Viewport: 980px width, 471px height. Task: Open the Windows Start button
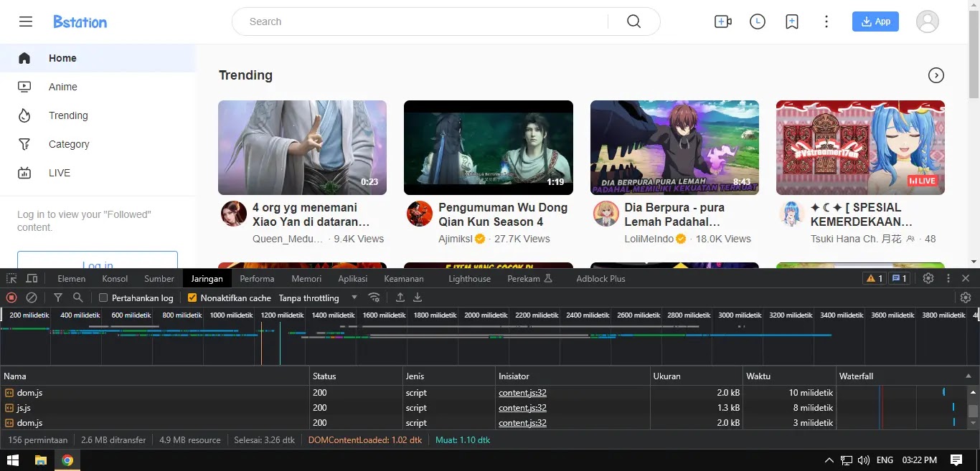pos(13,460)
